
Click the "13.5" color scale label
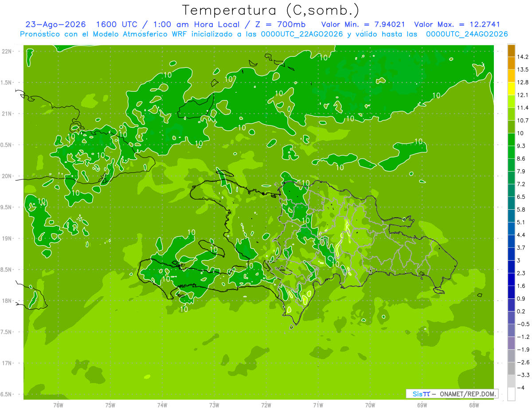[x=523, y=70]
